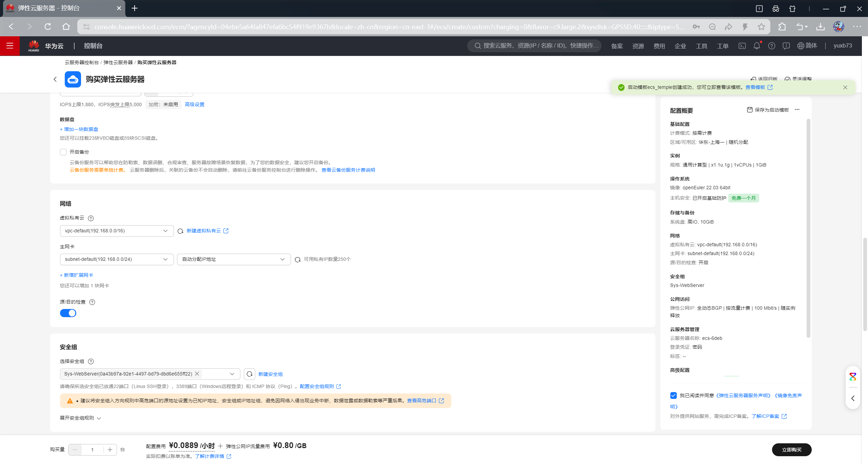
Task: Toggle the 源/目的检查 switch off
Action: coord(68,313)
